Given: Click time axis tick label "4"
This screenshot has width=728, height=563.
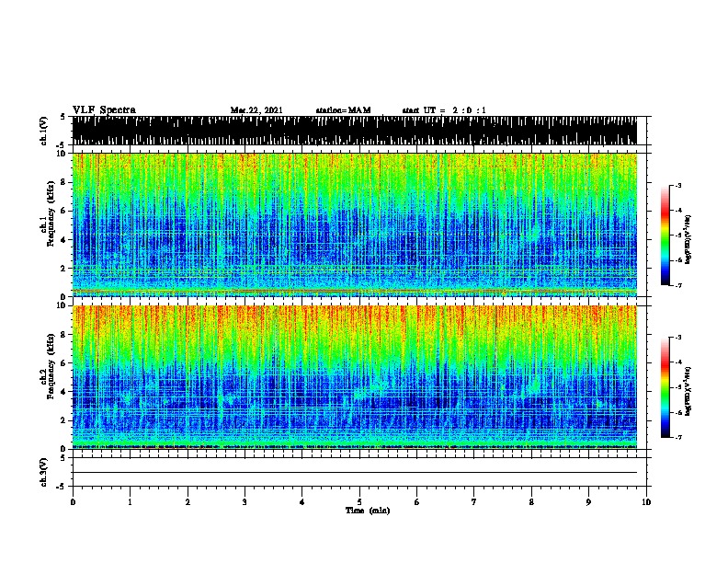Looking at the screenshot, I should point(302,502).
